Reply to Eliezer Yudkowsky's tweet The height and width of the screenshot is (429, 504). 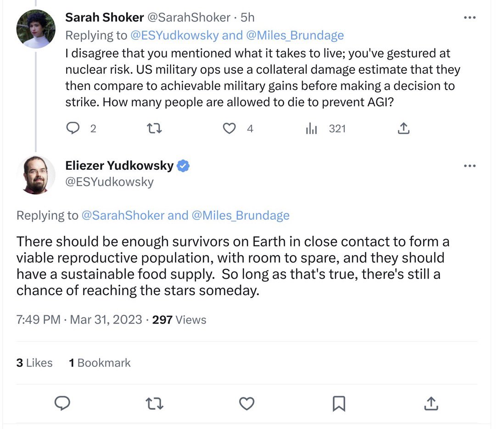pyautogui.click(x=62, y=403)
